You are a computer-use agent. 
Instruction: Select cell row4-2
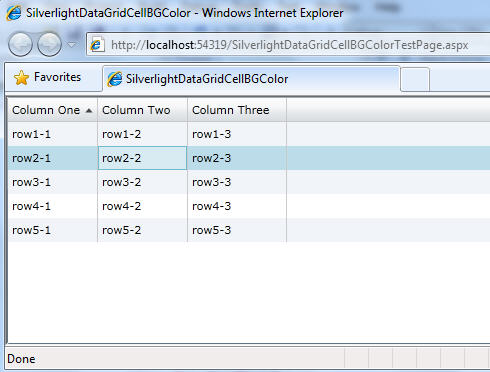pos(142,206)
